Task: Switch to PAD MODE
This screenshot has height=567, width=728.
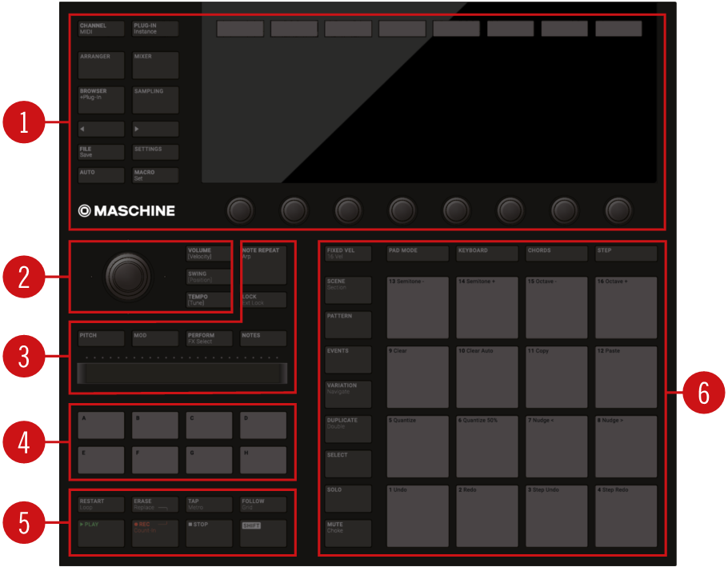Action: pos(418,254)
